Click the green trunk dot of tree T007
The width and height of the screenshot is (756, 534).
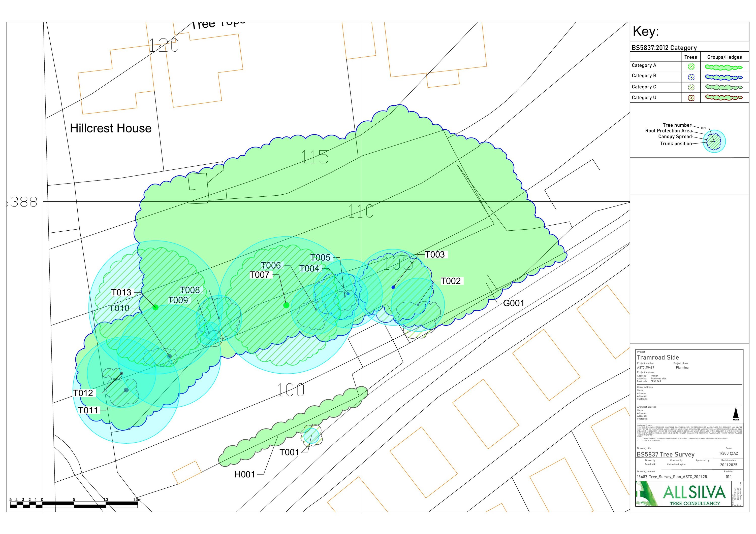click(x=286, y=305)
